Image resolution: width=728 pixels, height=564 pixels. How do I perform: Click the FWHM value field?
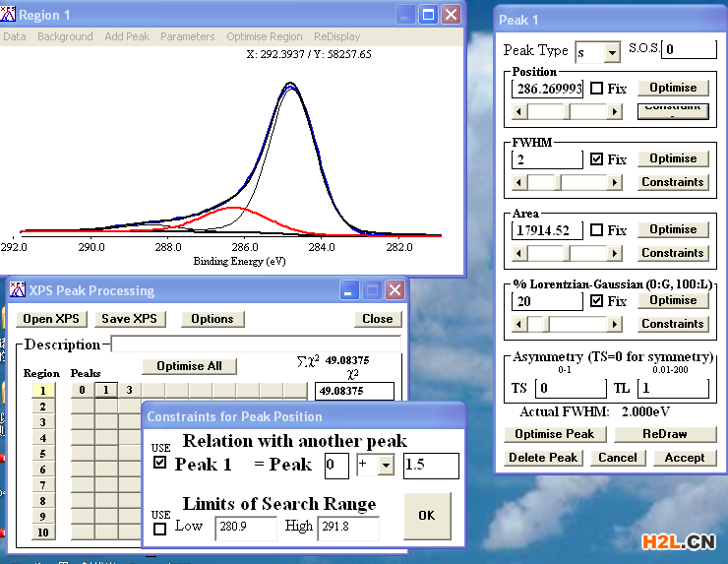pyautogui.click(x=547, y=159)
